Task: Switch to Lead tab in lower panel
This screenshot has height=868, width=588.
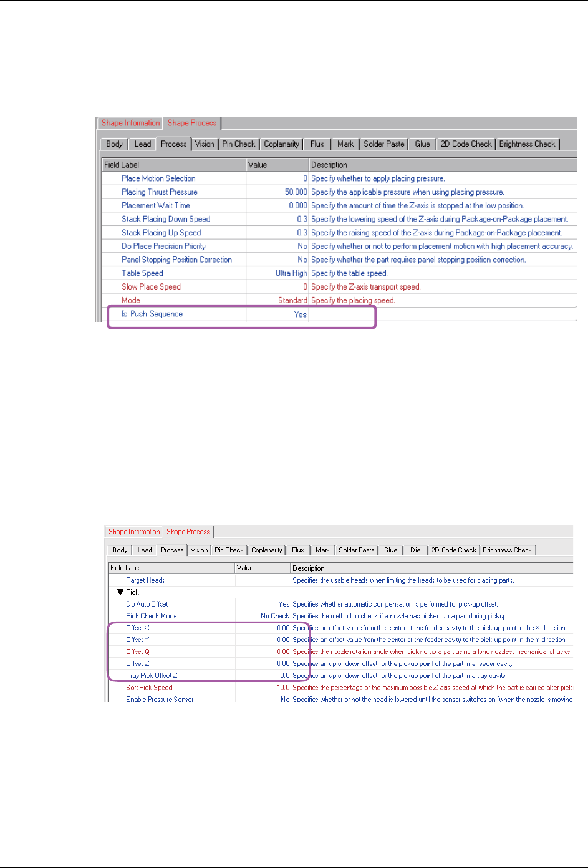Action: 145,550
